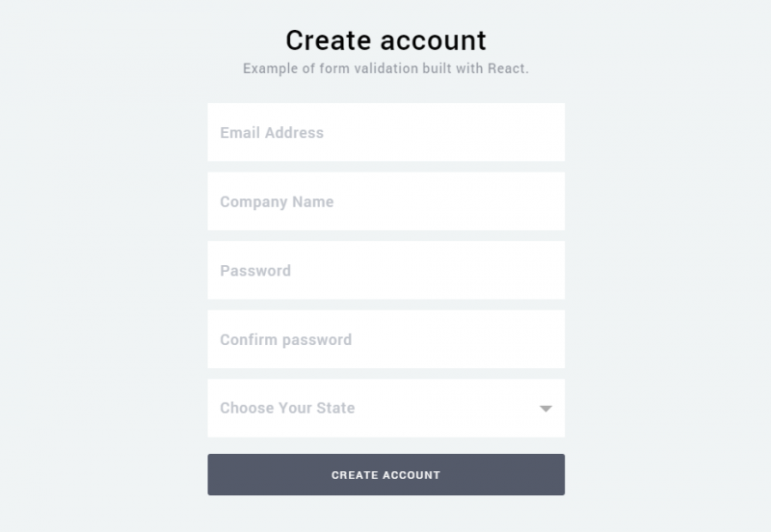Activate the company name text box
Image resolution: width=771 pixels, height=532 pixels.
click(385, 202)
